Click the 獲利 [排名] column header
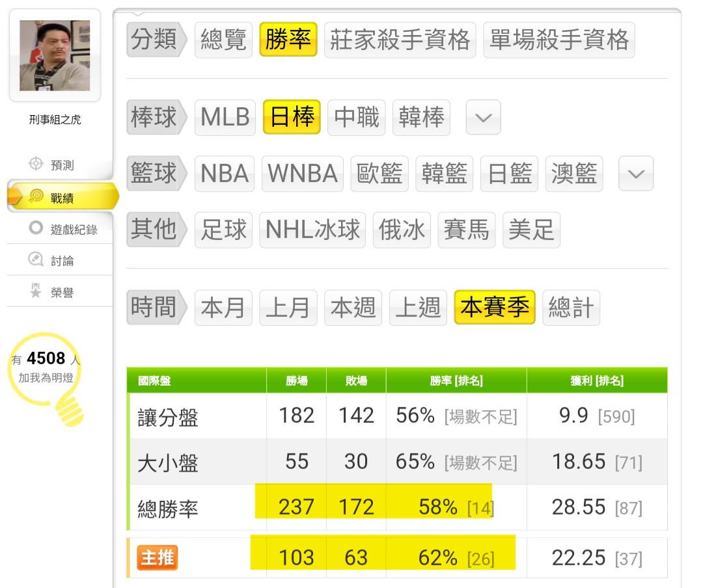The image size is (703, 588). point(597,381)
